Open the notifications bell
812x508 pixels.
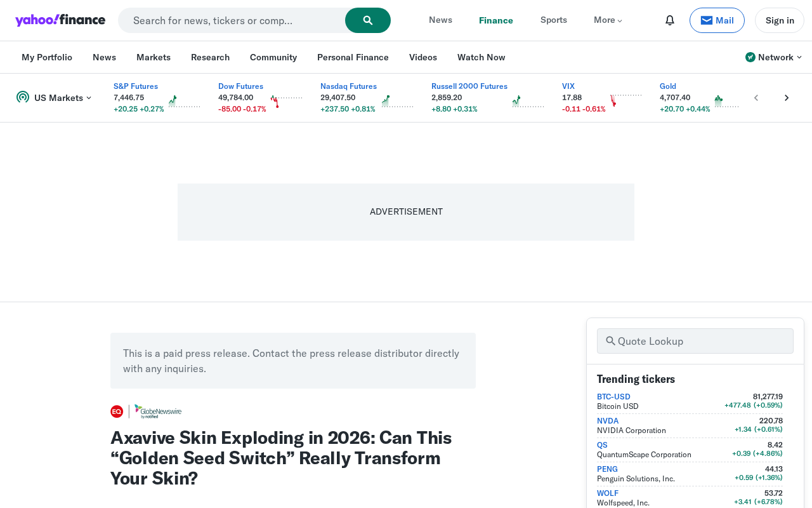tap(670, 20)
